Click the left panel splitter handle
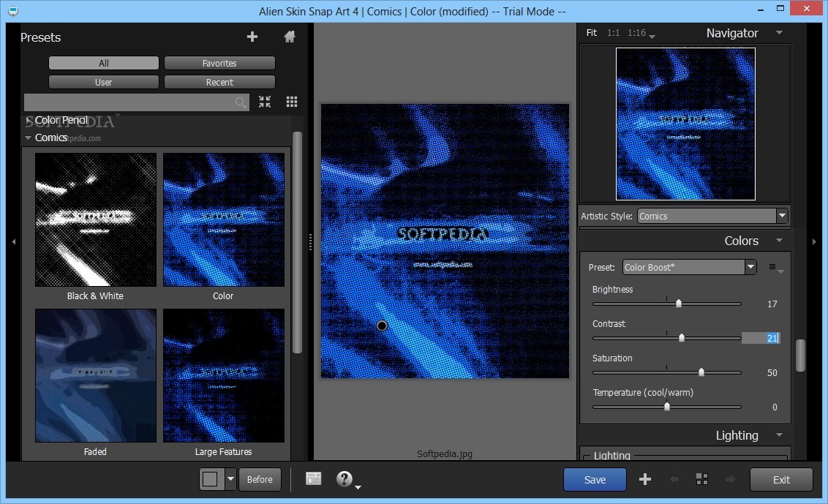828x504 pixels. (310, 242)
